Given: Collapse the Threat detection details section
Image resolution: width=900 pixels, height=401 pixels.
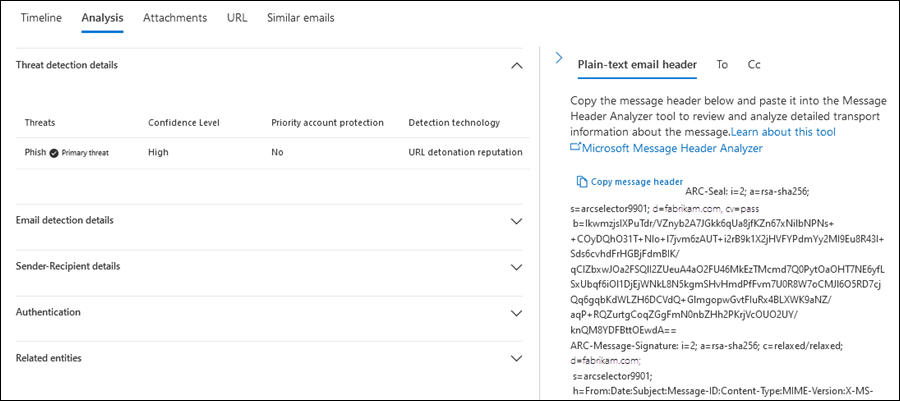Looking at the screenshot, I should (517, 65).
